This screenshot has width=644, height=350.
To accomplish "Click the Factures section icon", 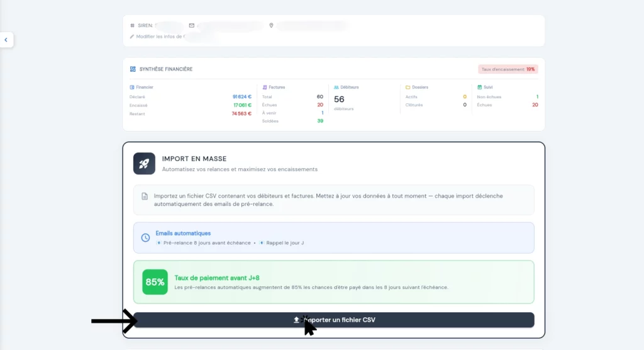I will click(265, 87).
